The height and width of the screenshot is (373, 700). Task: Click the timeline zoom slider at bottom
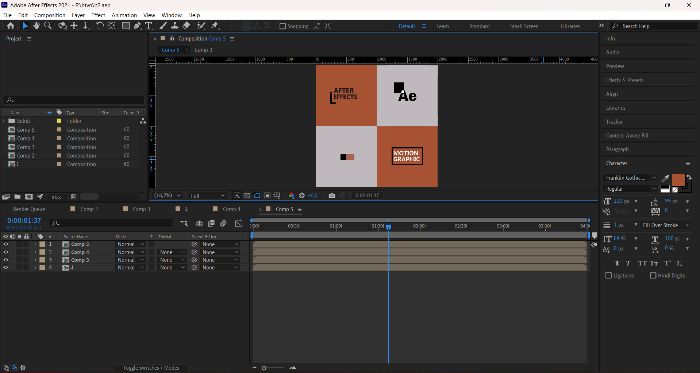click(274, 368)
